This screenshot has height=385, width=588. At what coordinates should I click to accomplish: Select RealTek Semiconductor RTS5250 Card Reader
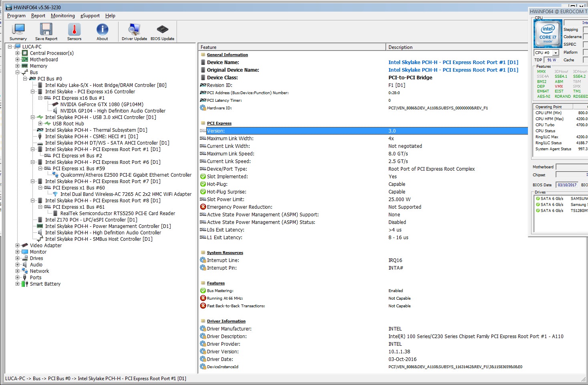(x=118, y=213)
